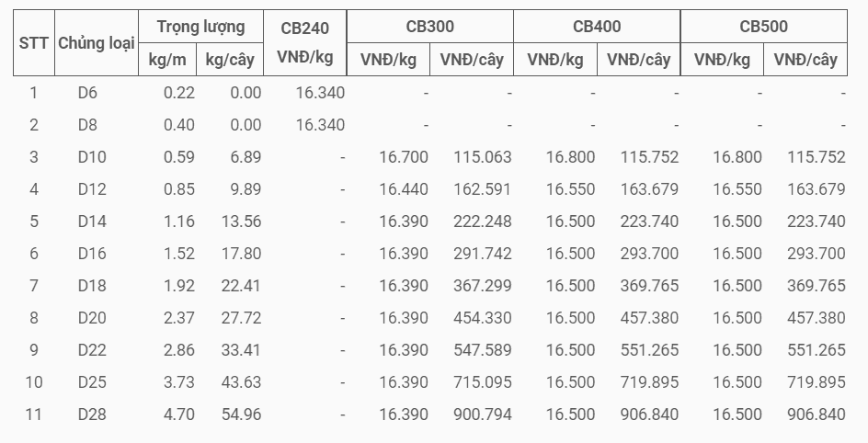Select the 291.742 value for D16
This screenshot has height=443, width=868.
[x=483, y=254]
